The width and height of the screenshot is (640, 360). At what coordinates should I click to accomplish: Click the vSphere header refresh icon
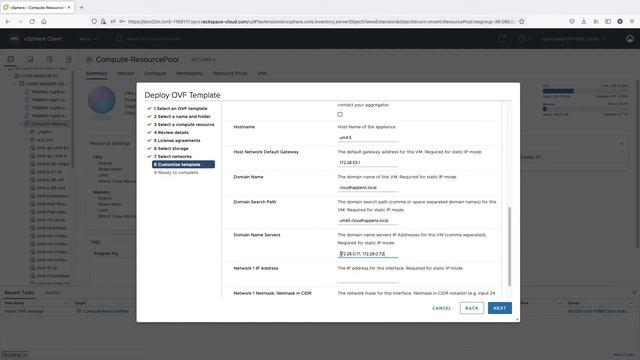[x=502, y=38]
